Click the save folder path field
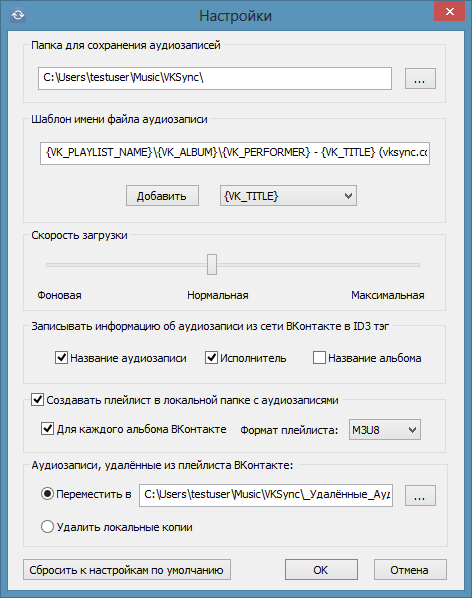This screenshot has width=472, height=598. [x=215, y=79]
